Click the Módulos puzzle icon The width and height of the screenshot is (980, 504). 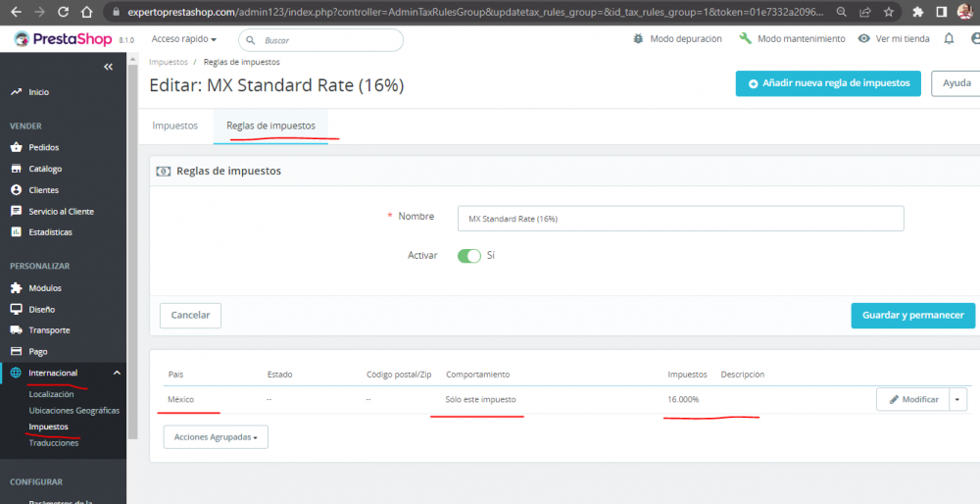(17, 288)
